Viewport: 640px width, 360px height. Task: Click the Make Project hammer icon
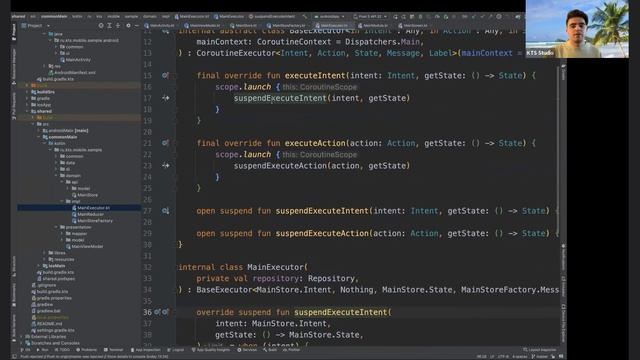click(305, 16)
